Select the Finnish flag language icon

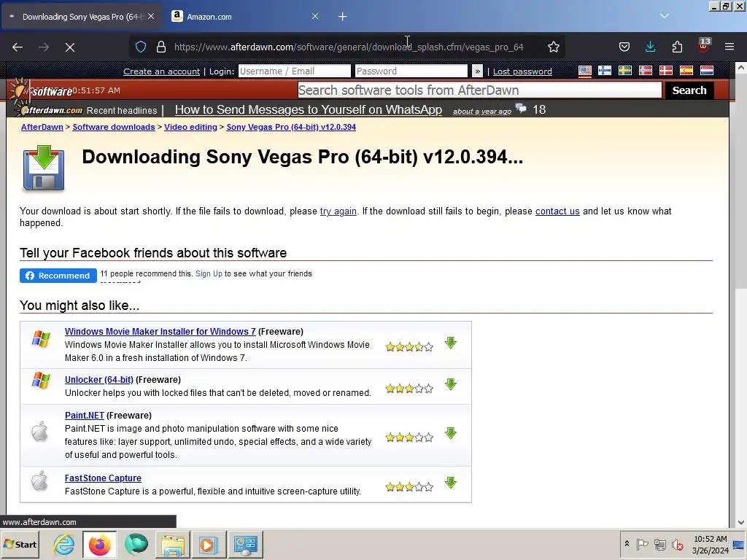click(605, 71)
